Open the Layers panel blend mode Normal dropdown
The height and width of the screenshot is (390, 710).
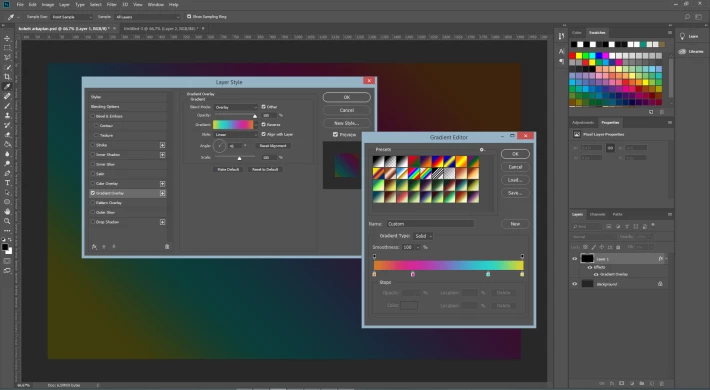point(593,236)
